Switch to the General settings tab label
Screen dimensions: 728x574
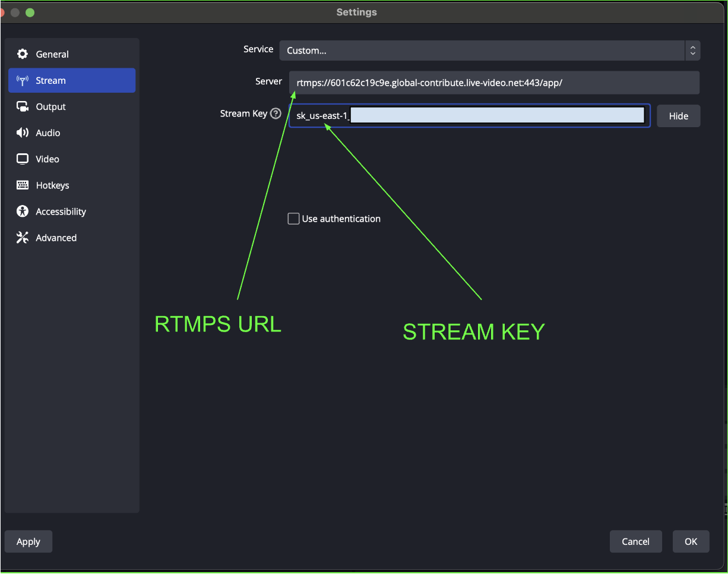coord(52,54)
